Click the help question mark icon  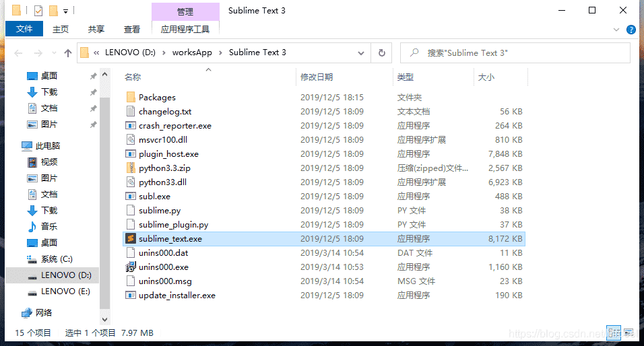click(x=631, y=30)
